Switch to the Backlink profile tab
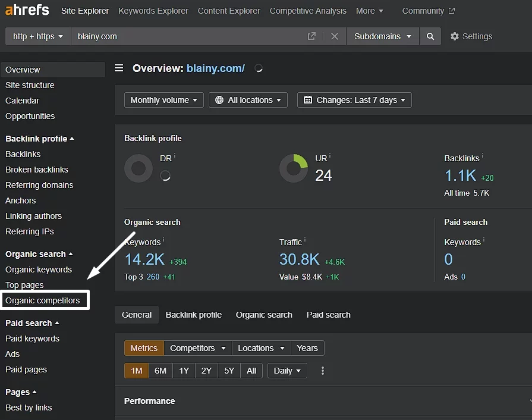 (x=193, y=315)
